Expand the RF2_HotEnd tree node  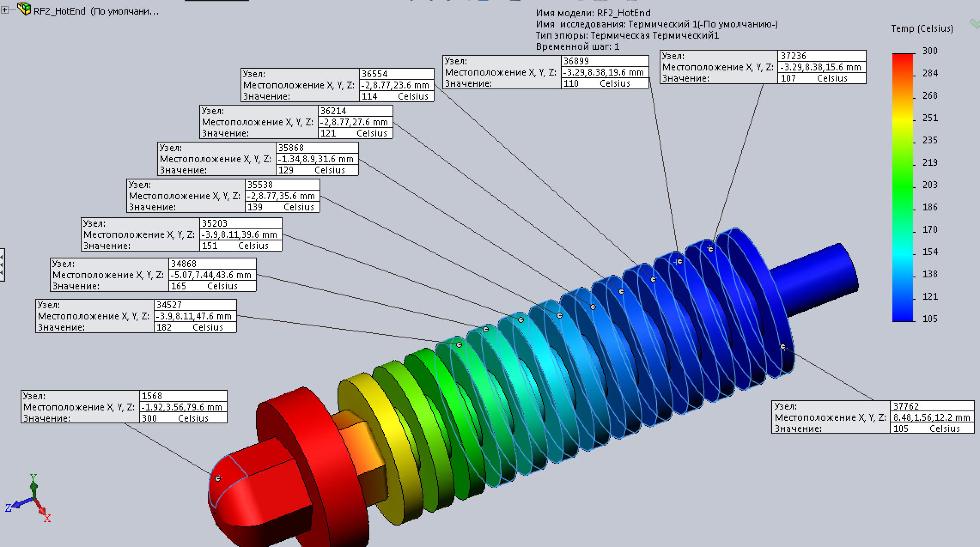click(x=5, y=10)
